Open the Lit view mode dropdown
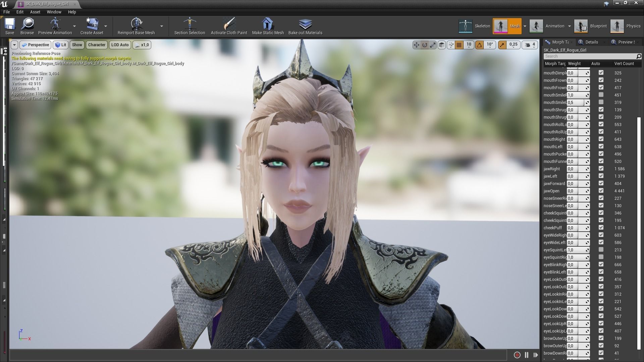The height and width of the screenshot is (362, 644). click(61, 45)
